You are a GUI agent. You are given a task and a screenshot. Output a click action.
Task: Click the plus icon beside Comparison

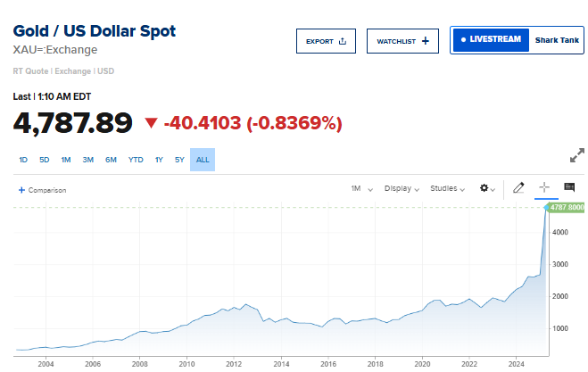pos(21,190)
